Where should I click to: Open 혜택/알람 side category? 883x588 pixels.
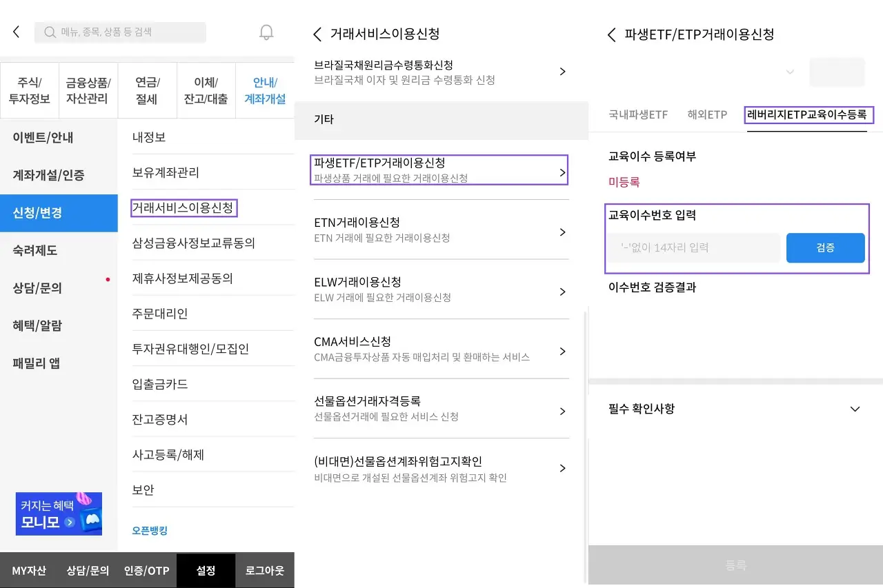tap(59, 325)
